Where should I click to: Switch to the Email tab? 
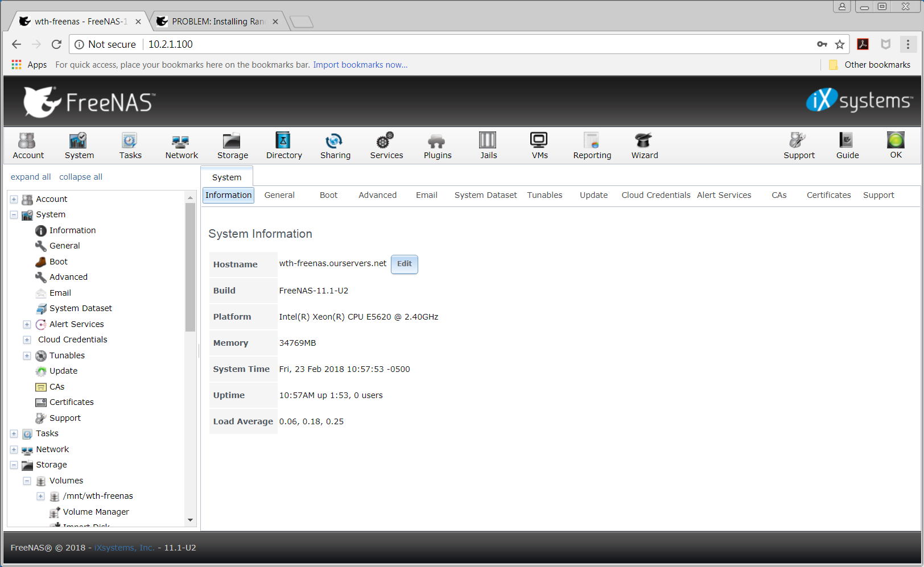pyautogui.click(x=426, y=195)
